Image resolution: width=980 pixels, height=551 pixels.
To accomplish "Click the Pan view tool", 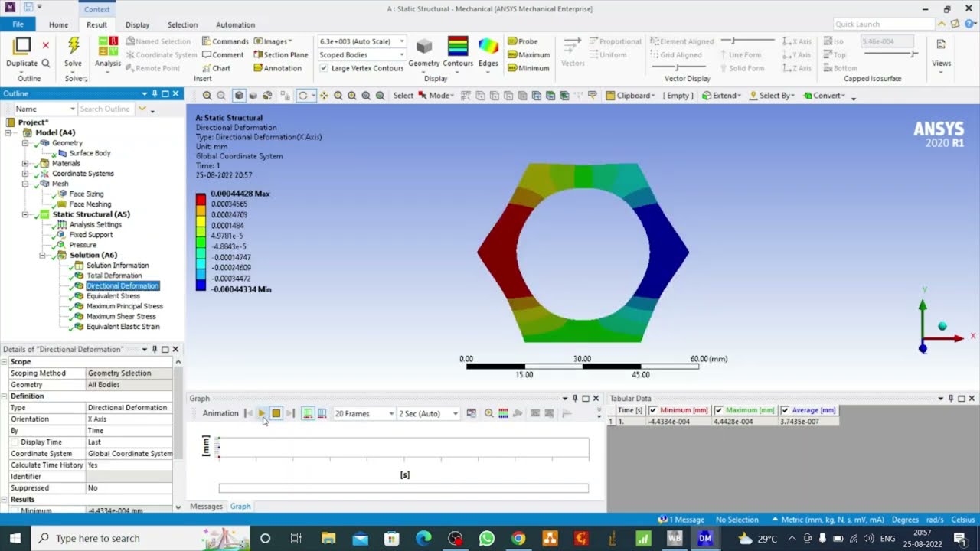I will click(x=324, y=96).
